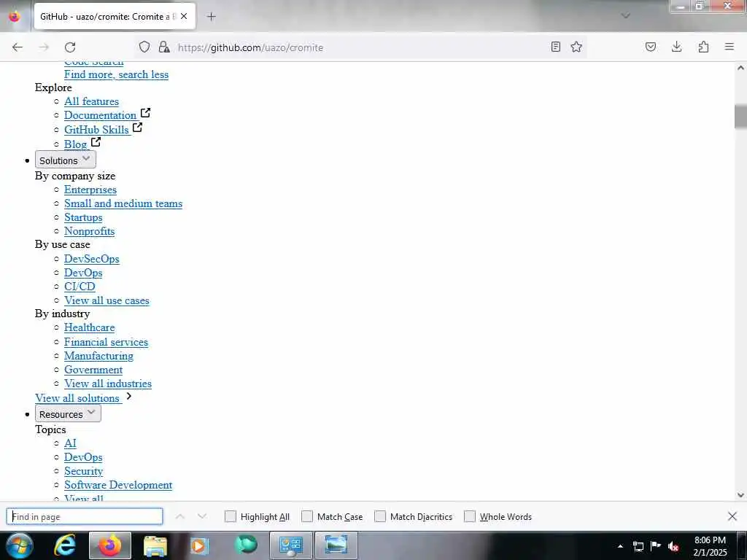Image resolution: width=747 pixels, height=560 pixels.
Task: Click the page scrollbar thumb
Action: click(x=740, y=116)
